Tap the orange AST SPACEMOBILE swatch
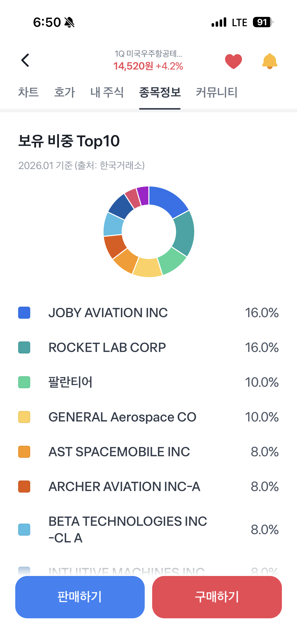 (x=24, y=452)
